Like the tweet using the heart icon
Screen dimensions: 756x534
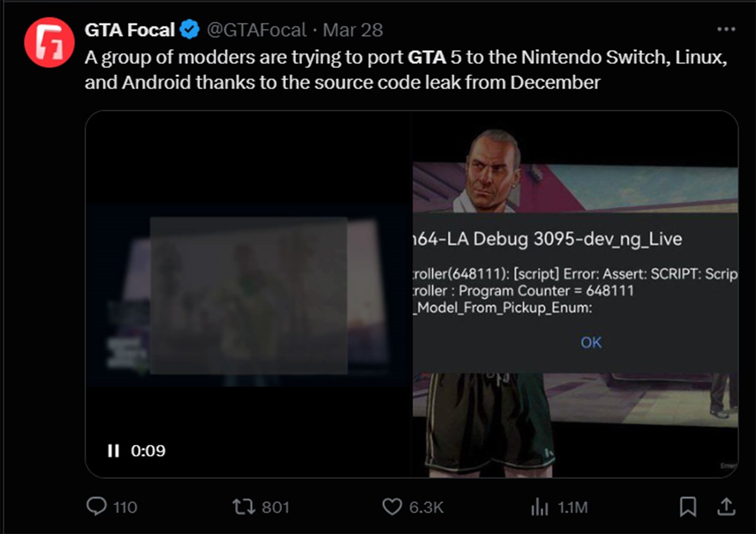[392, 506]
